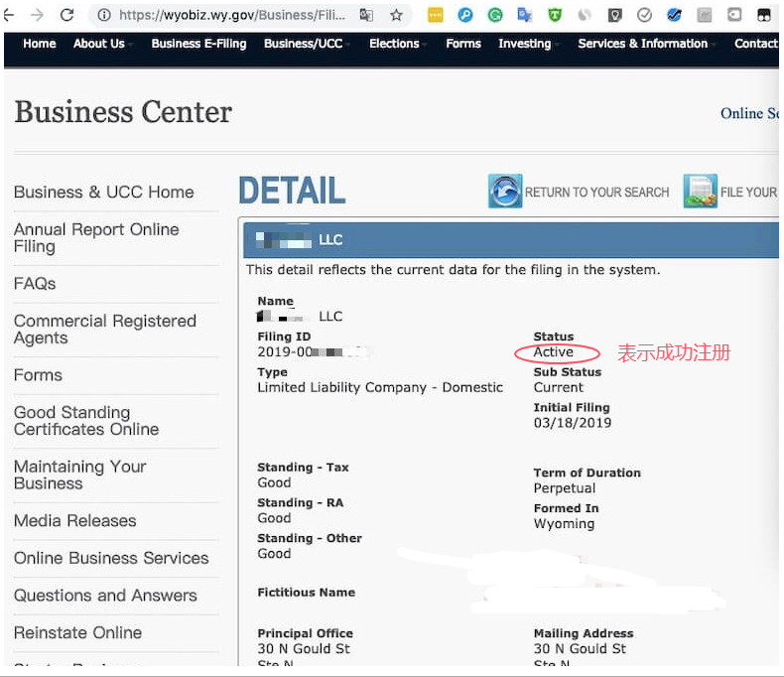
Task: Open the Services & Information dropdown
Action: tap(645, 44)
